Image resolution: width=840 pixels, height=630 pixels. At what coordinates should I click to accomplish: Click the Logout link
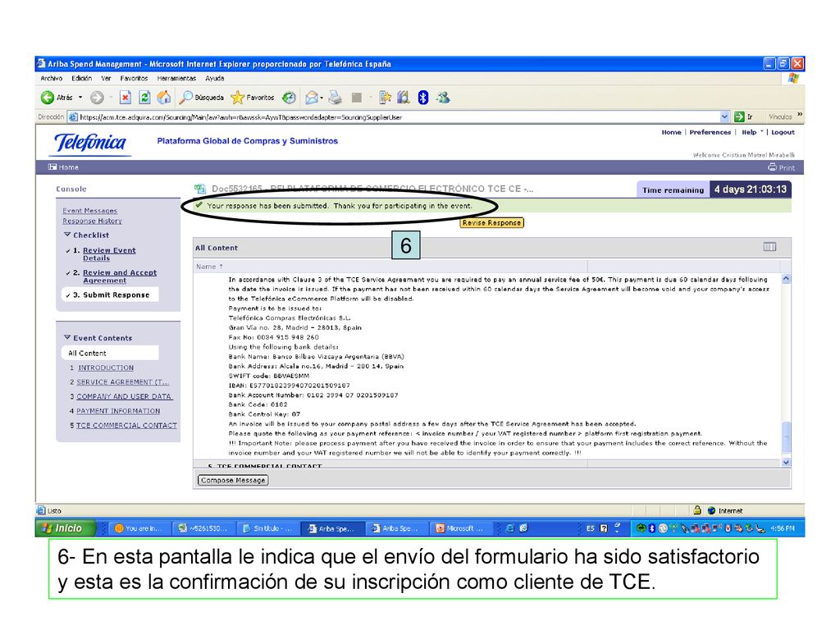coord(783,132)
